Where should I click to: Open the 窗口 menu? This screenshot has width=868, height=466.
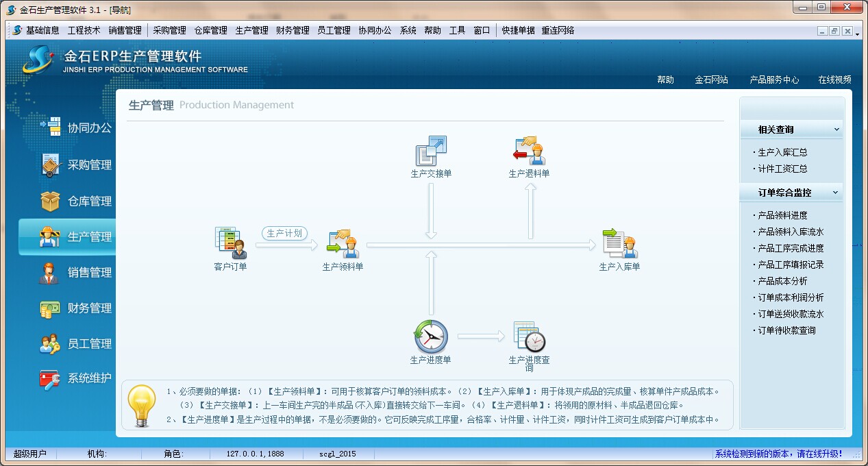coord(482,30)
